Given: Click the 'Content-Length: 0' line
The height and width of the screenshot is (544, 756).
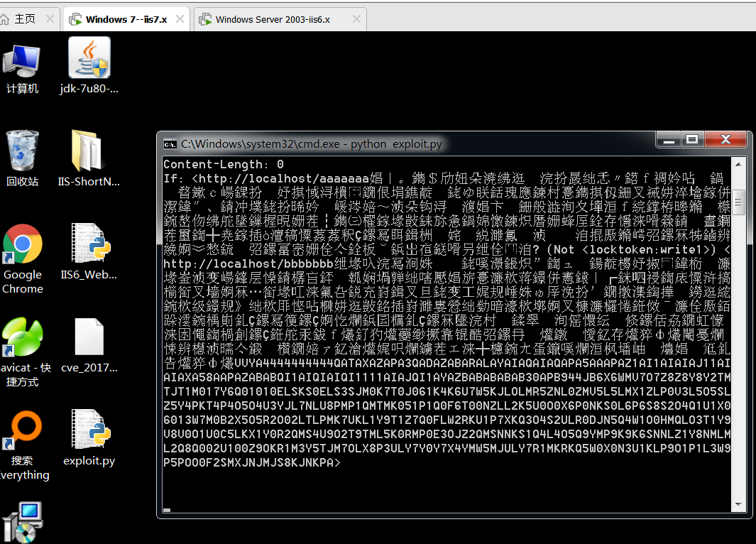Looking at the screenshot, I should 224,165.
